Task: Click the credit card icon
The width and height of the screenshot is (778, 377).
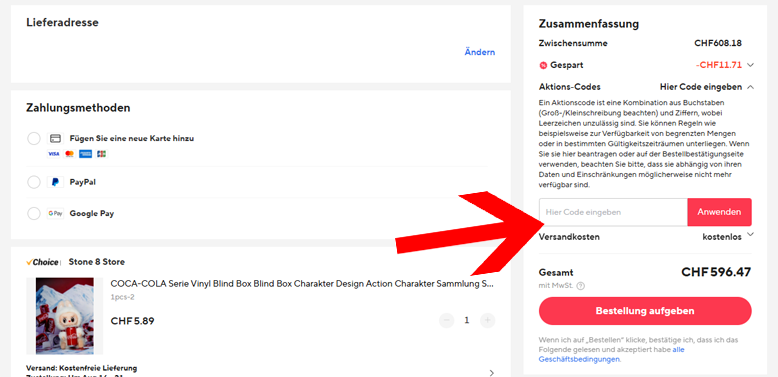Action: (x=56, y=138)
